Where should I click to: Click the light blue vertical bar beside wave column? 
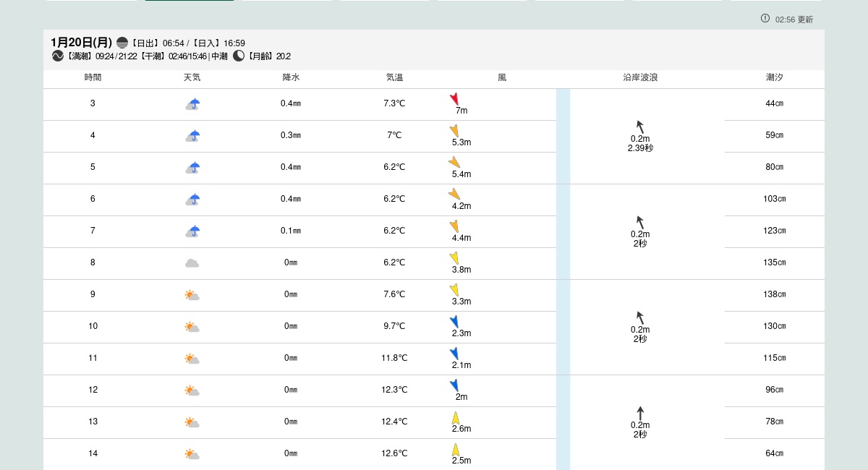click(563, 279)
